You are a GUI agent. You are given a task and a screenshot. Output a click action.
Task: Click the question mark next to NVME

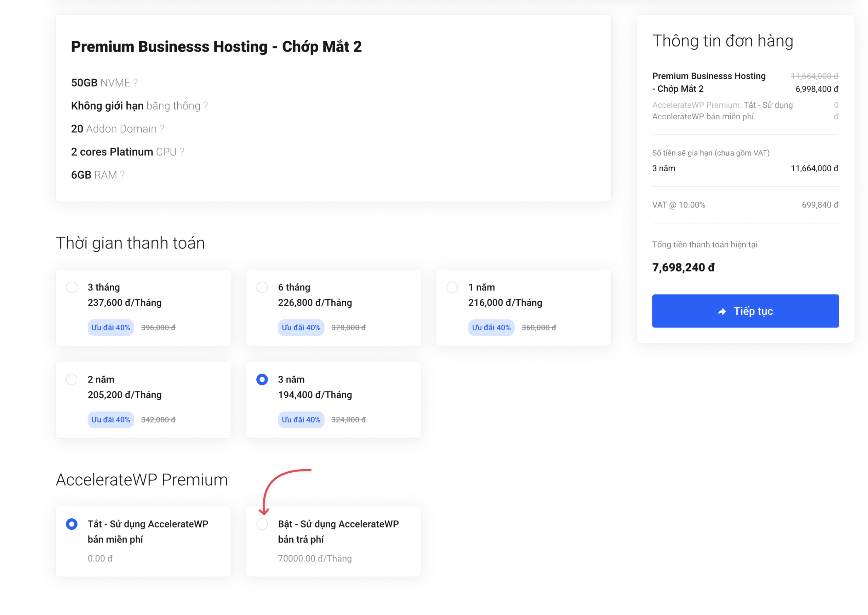click(x=136, y=83)
